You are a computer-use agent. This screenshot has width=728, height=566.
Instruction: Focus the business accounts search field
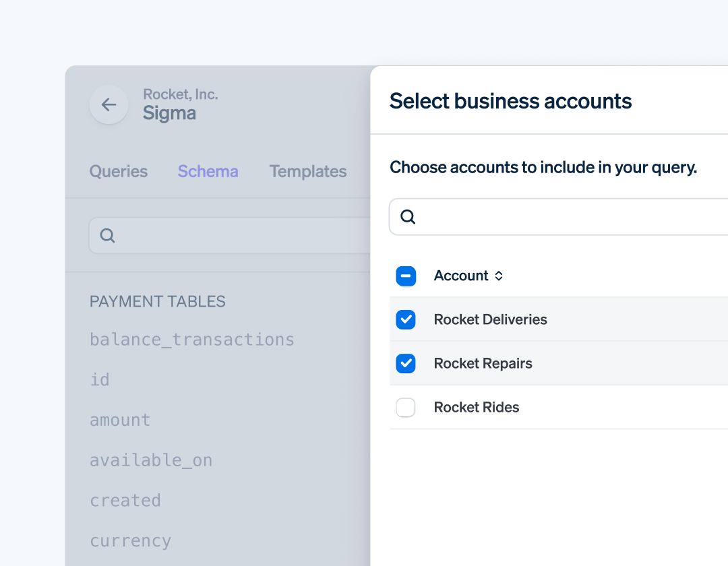559,217
